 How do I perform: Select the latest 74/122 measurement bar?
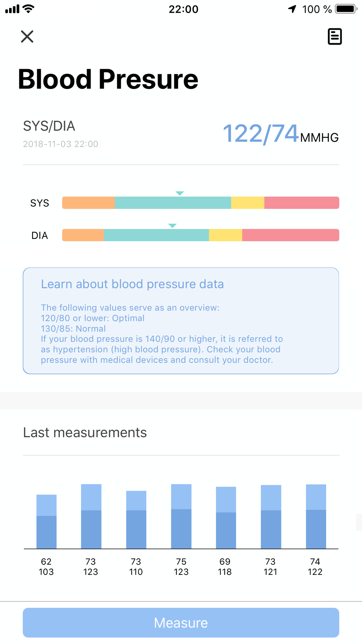316,517
